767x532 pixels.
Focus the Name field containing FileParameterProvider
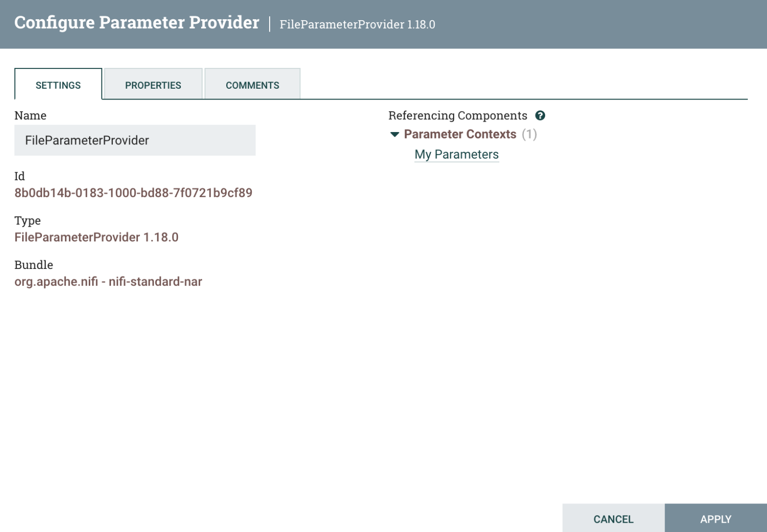(x=135, y=140)
